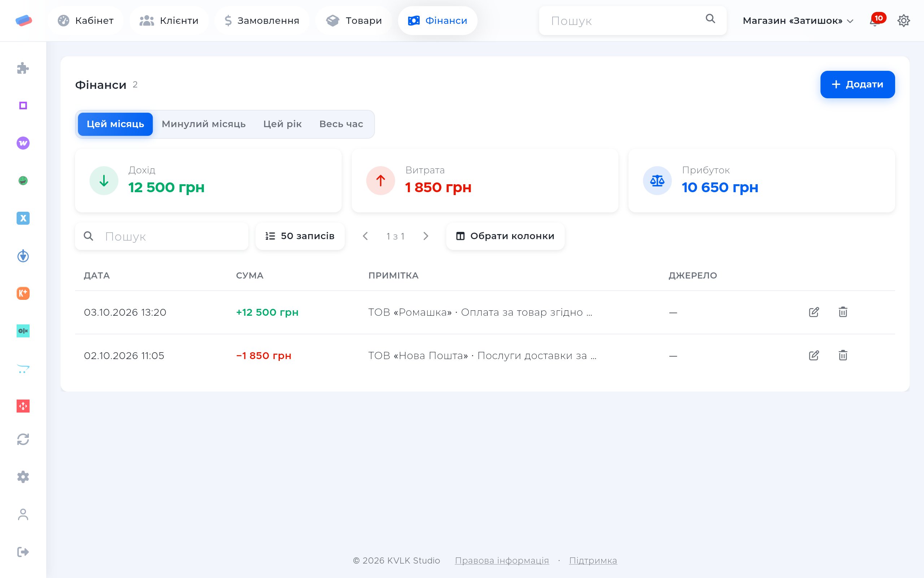Focus the top global Пошук field
Screen dimensions: 924x578
[x=633, y=21]
